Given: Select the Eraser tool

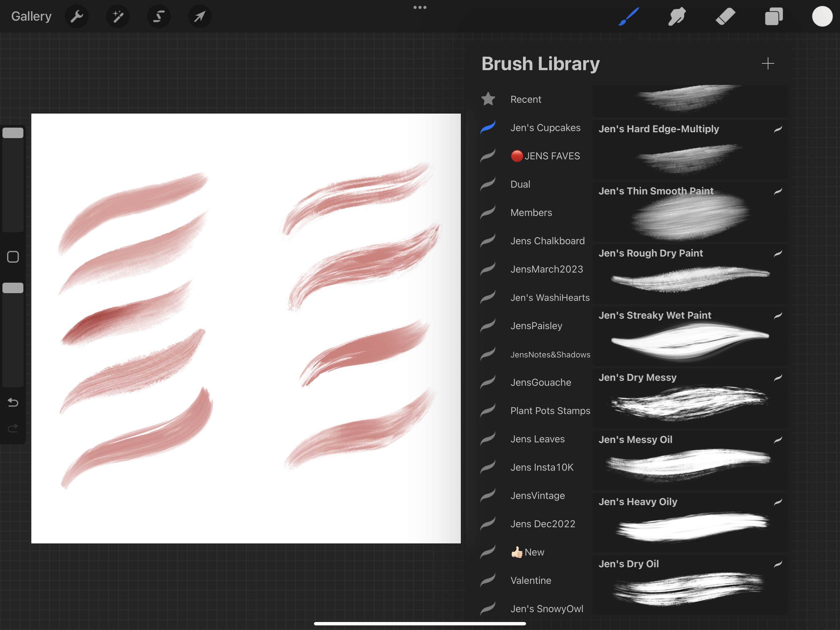Looking at the screenshot, I should 725,16.
